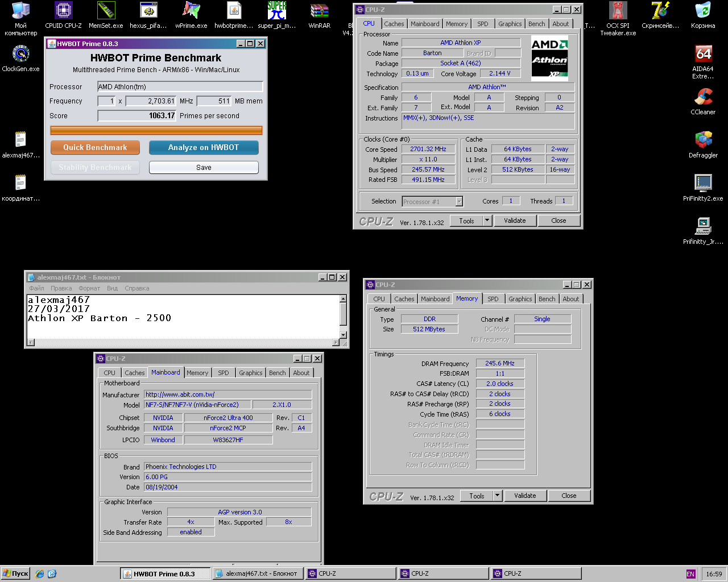Click Frequency field 2,703.61 in HWBOT

tap(151, 101)
